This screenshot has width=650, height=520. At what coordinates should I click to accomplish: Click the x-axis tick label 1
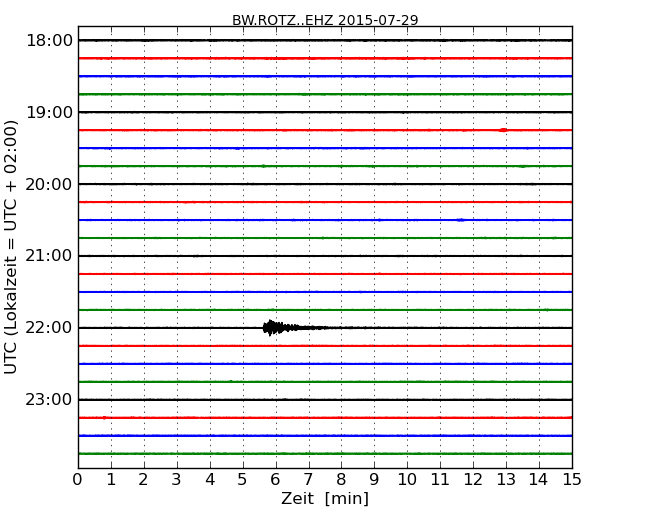(x=111, y=480)
